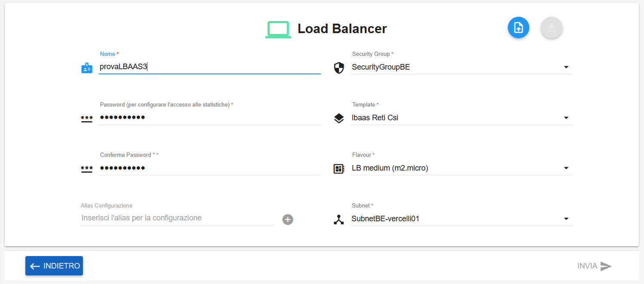
Task: Click the greyed download icon button
Action: 552,28
